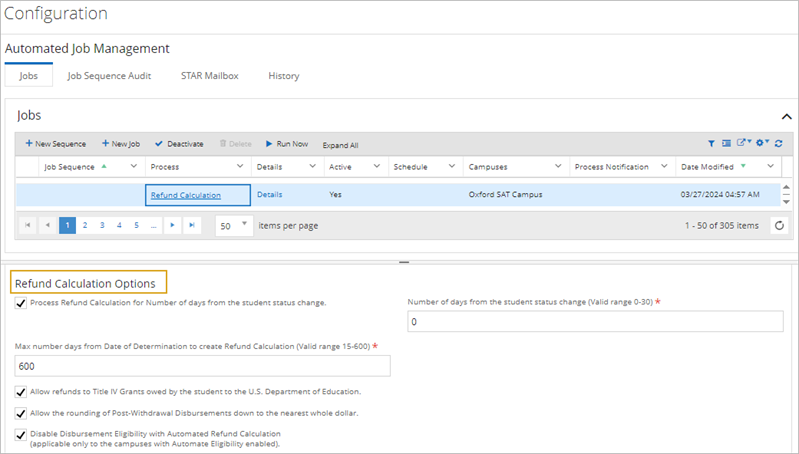Go to the previous page of jobs

pos(47,225)
